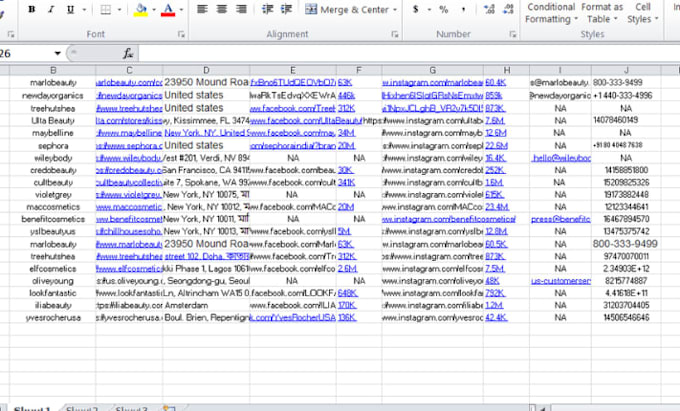The image size is (680, 411).
Task: Switch to Sheet1 tab
Action: click(32, 408)
